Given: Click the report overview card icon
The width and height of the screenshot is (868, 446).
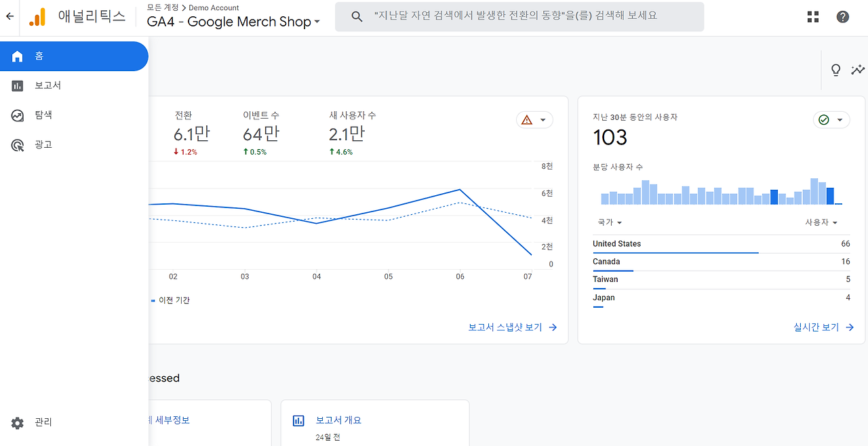Looking at the screenshot, I should (x=298, y=421).
